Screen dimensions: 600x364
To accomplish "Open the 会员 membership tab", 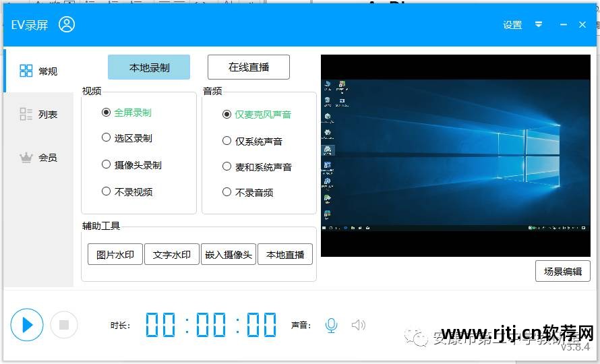I will [x=38, y=157].
